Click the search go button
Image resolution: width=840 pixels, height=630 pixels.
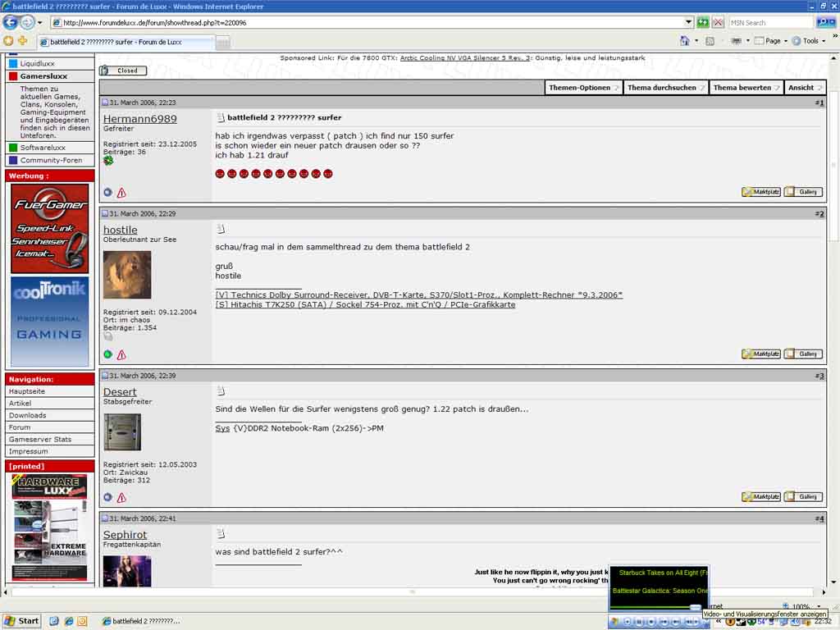pos(825,22)
